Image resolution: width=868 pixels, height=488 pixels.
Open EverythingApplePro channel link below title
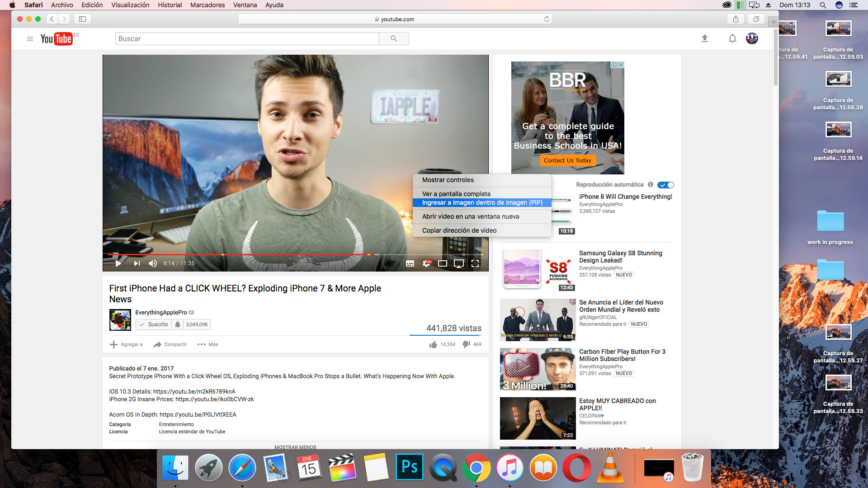pyautogui.click(x=161, y=312)
